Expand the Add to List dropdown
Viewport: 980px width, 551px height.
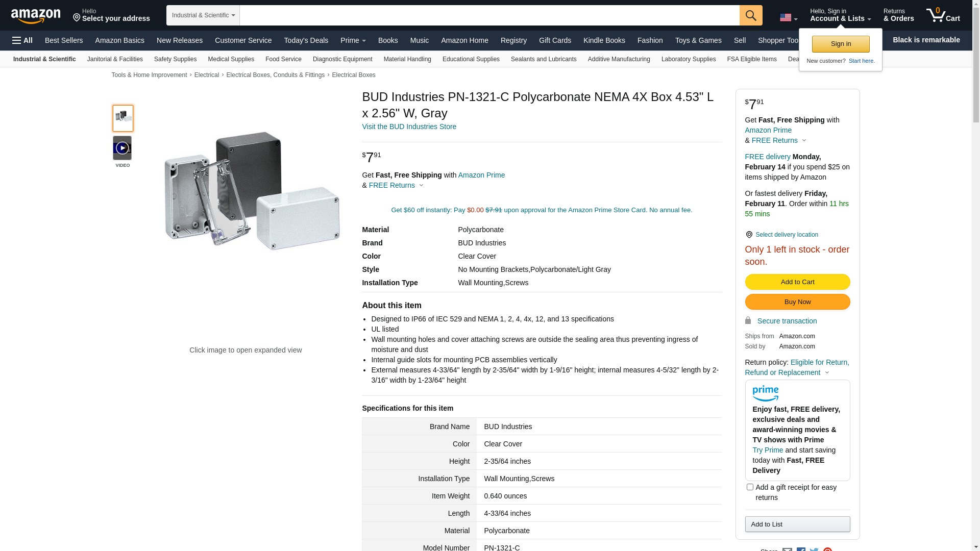click(797, 524)
